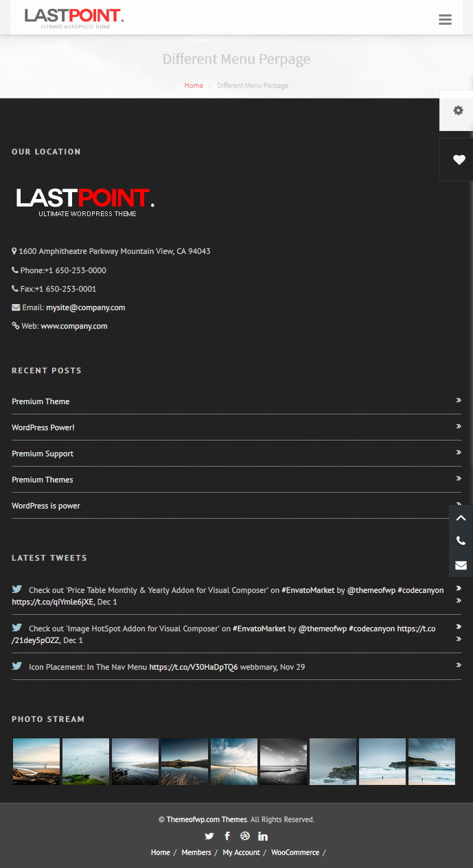Open the hamburger navigation menu

point(445,19)
